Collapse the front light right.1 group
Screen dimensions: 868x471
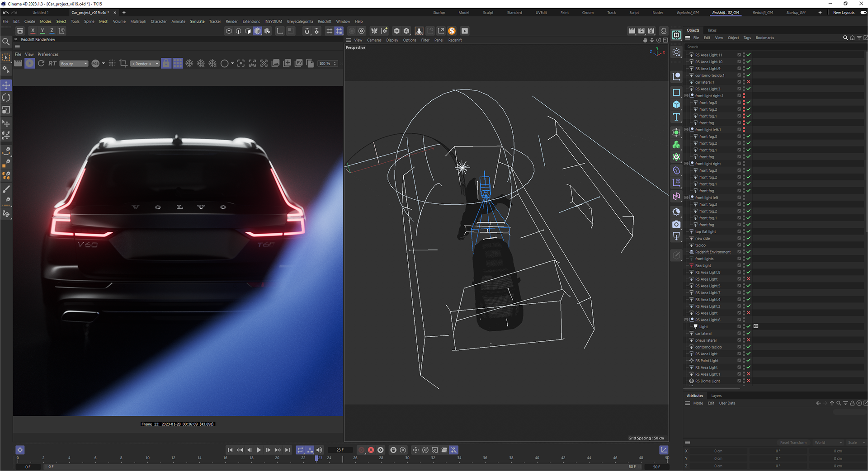click(x=686, y=96)
